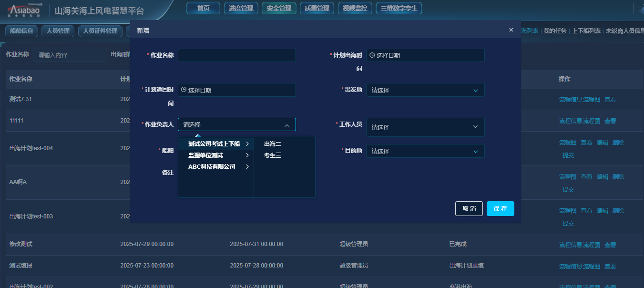Viewport: 644px width, 288px height.
Task: Click the 出海计划重填 status in row 测试填报
Action: click(x=467, y=266)
